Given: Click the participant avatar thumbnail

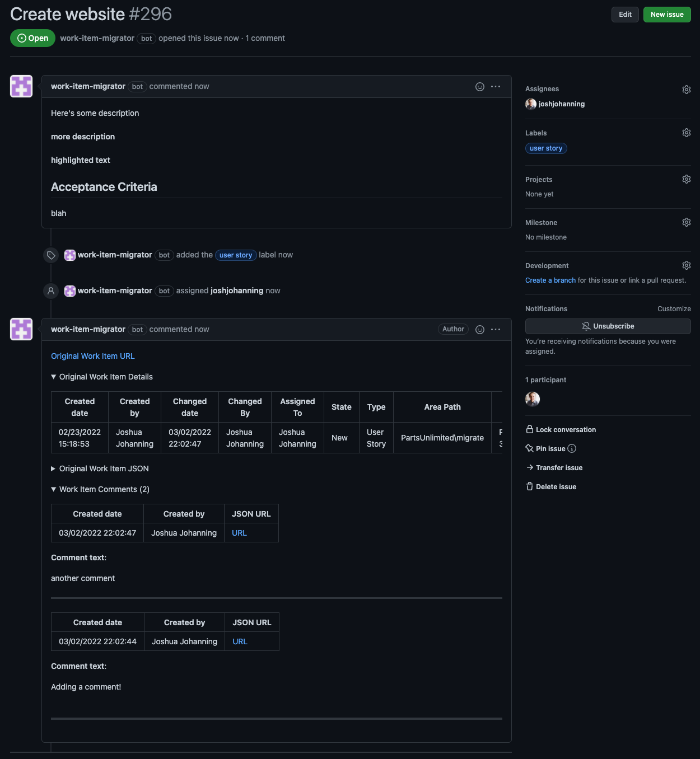Looking at the screenshot, I should 533,399.
